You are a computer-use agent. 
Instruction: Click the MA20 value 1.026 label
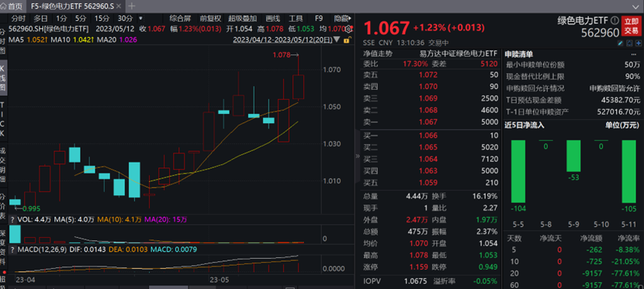coord(129,40)
